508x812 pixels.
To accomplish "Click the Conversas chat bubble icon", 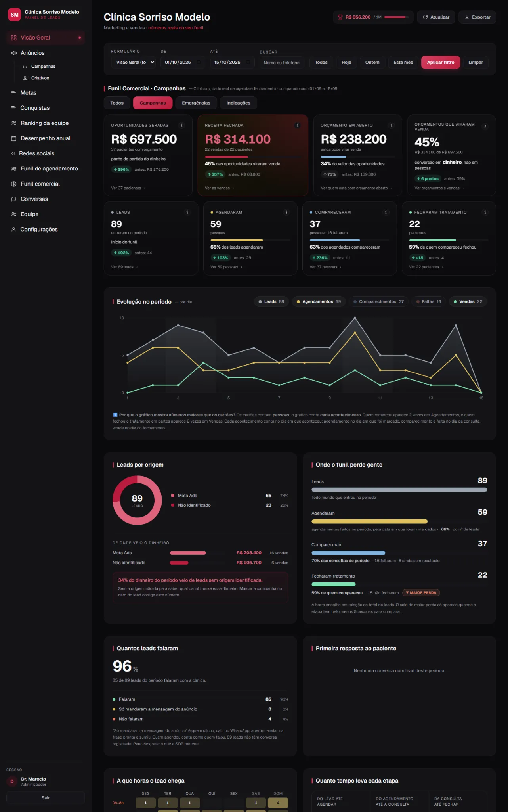I will coord(14,199).
